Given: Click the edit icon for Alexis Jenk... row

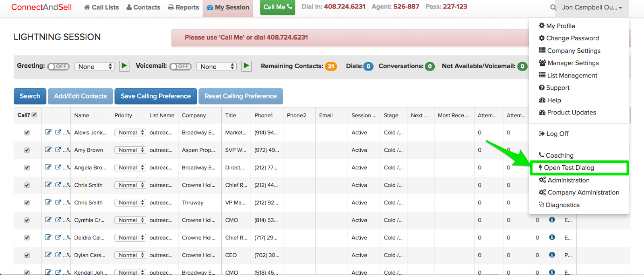Looking at the screenshot, I should click(48, 132).
